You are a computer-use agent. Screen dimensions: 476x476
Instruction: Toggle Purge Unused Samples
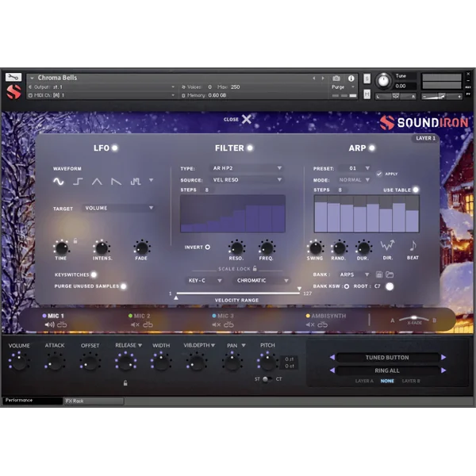click(123, 286)
